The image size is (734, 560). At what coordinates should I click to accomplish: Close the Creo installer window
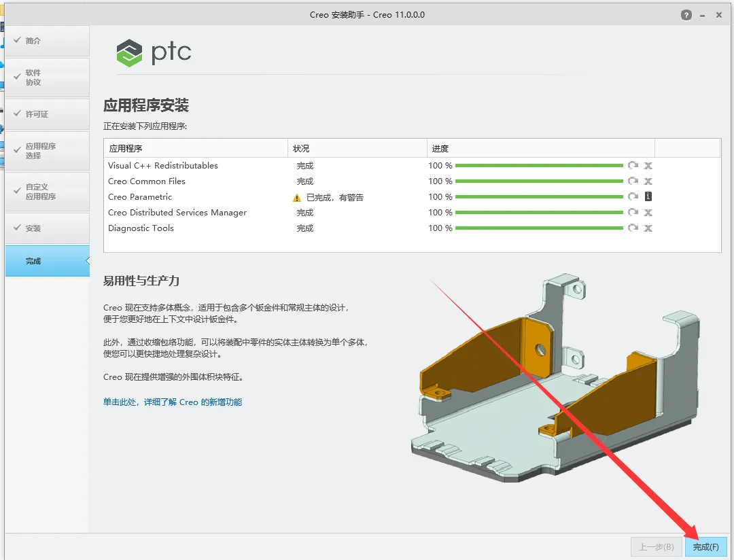pyautogui.click(x=718, y=15)
